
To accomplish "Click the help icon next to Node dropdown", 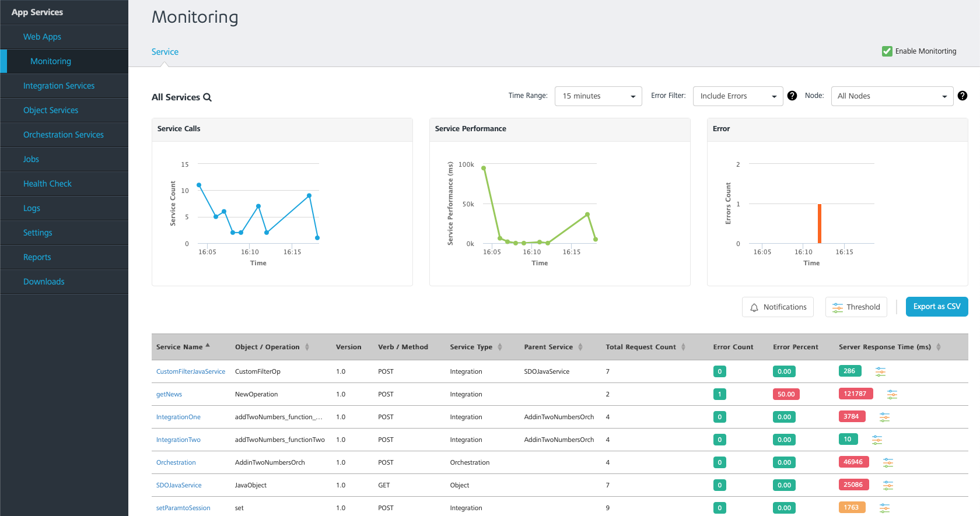I will coord(963,96).
